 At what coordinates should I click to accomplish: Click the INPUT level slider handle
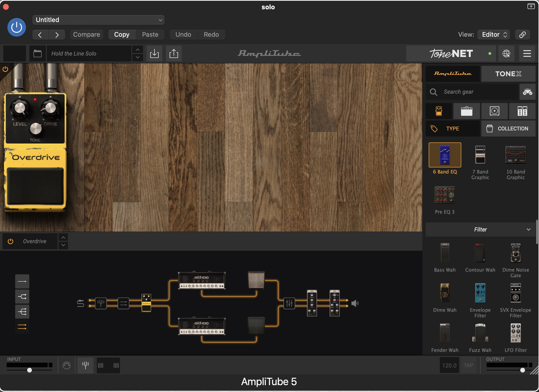29,370
